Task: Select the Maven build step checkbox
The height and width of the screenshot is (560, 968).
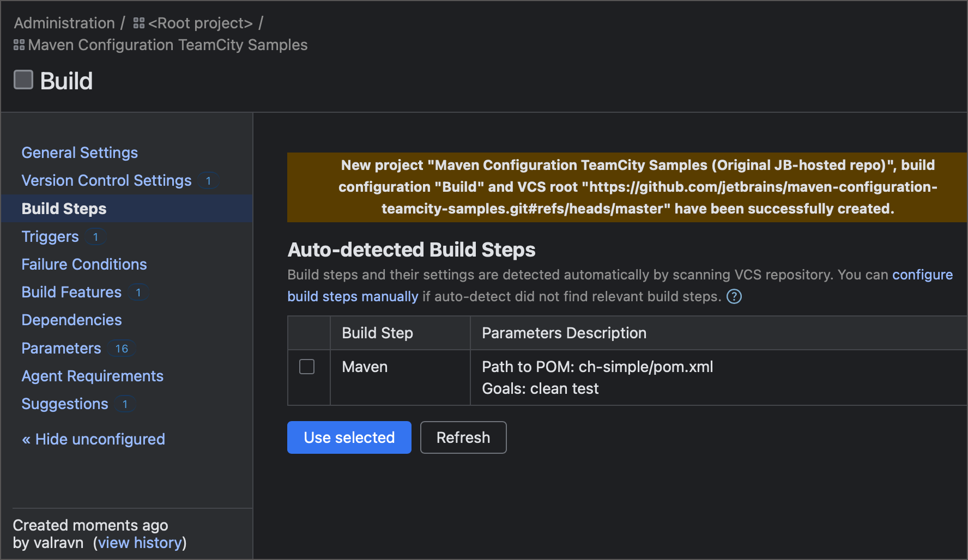Action: [x=307, y=367]
